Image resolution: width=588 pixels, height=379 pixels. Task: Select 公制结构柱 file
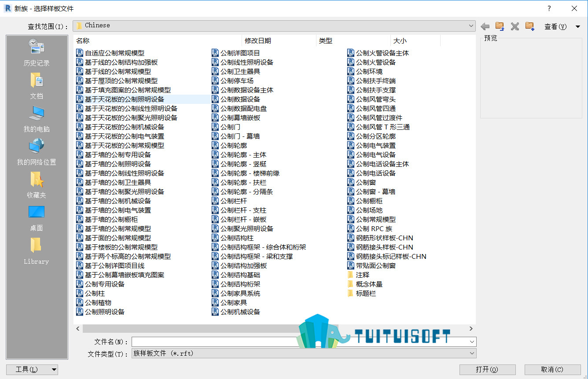tap(233, 238)
